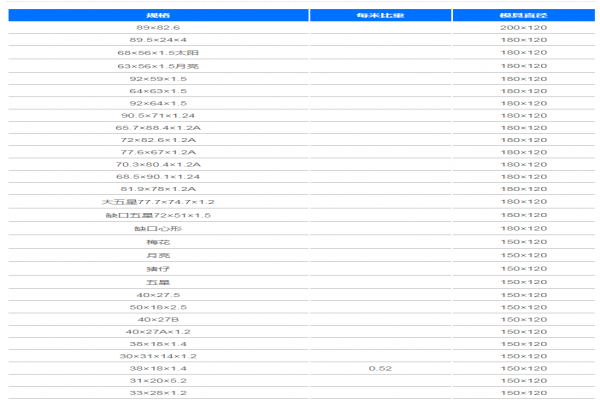Click the 30×31×14×1.2 cell
600x400 pixels.
point(158,356)
